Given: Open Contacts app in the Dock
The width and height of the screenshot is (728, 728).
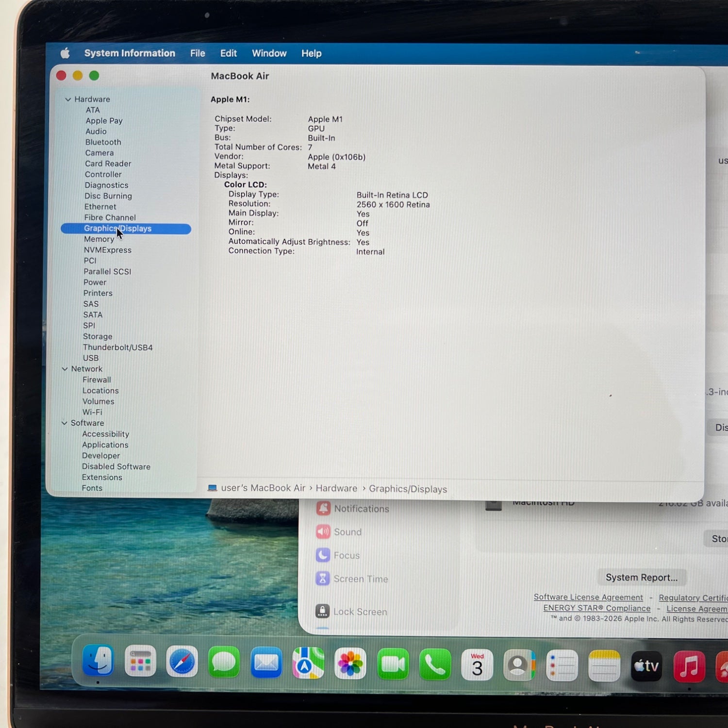Looking at the screenshot, I should [519, 665].
